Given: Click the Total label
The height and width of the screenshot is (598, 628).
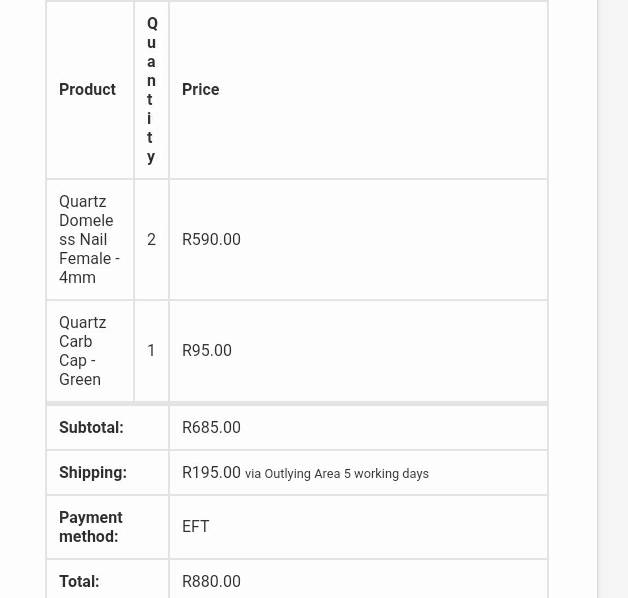Looking at the screenshot, I should point(79,581).
